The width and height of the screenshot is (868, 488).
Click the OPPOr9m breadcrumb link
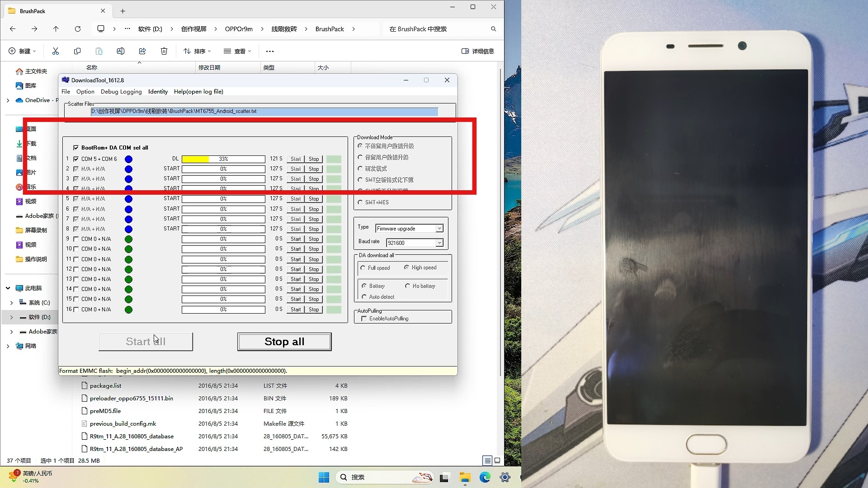point(239,29)
